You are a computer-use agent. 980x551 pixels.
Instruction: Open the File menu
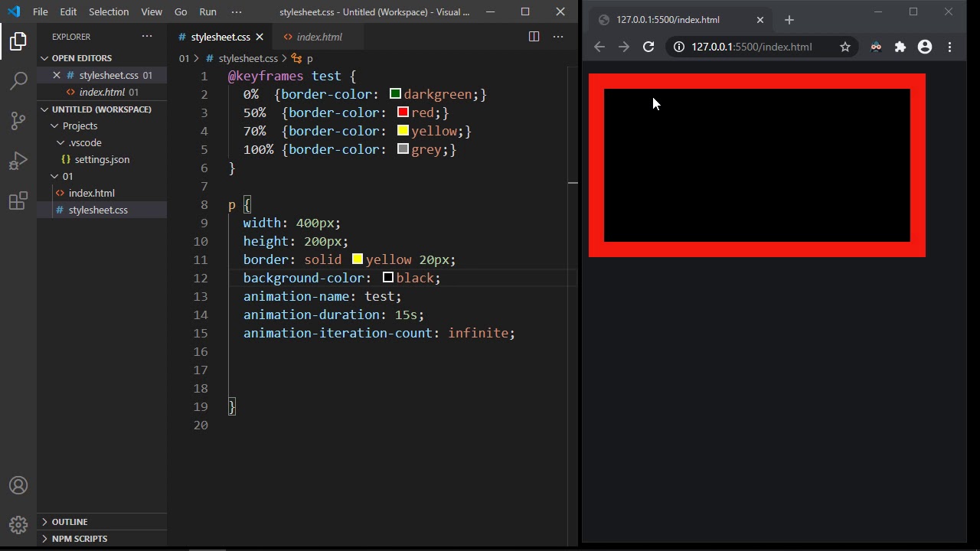[x=41, y=11]
